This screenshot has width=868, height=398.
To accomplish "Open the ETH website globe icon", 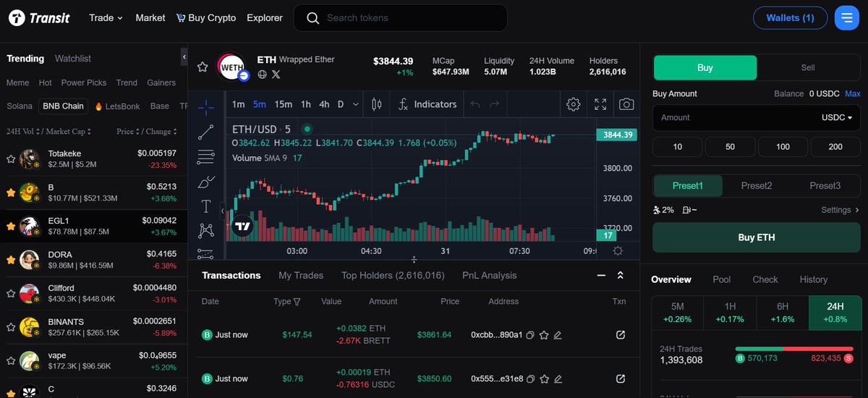I will pos(263,74).
